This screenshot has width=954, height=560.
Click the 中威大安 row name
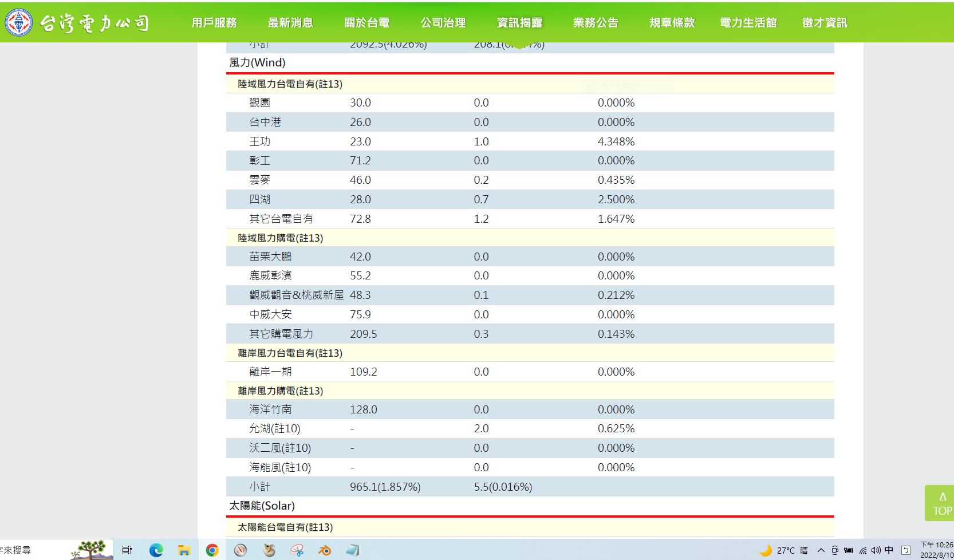coord(270,314)
